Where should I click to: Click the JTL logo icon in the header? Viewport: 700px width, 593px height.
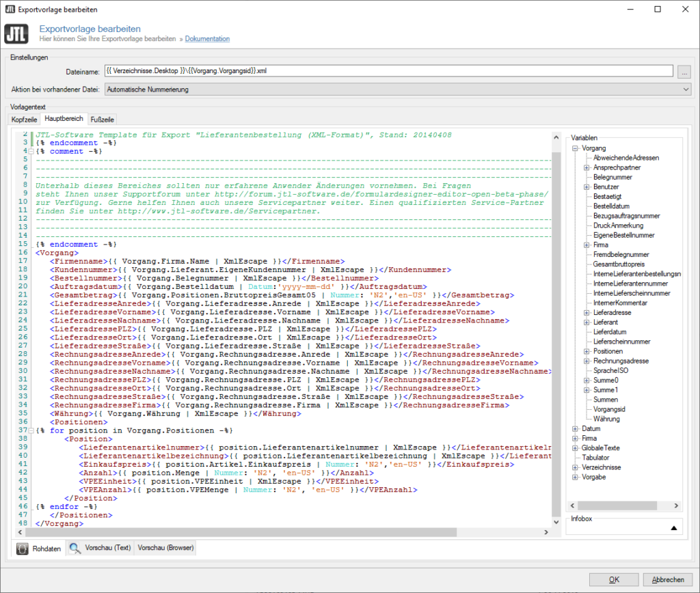point(16,33)
